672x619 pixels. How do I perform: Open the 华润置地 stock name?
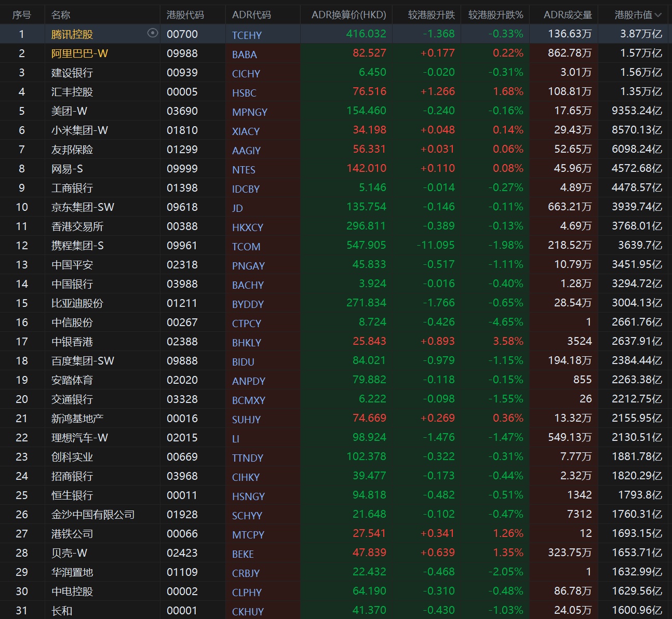[72, 572]
